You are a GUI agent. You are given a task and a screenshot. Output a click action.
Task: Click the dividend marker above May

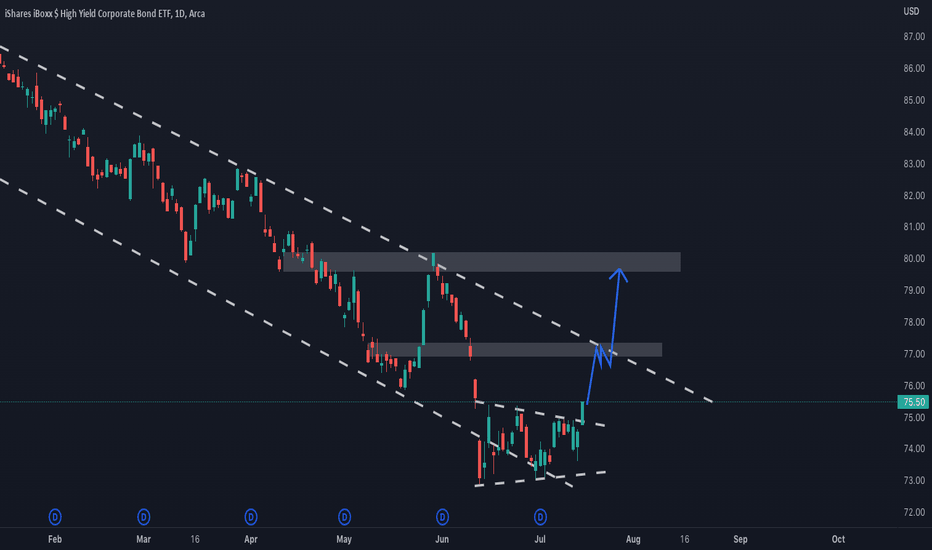[x=344, y=517]
